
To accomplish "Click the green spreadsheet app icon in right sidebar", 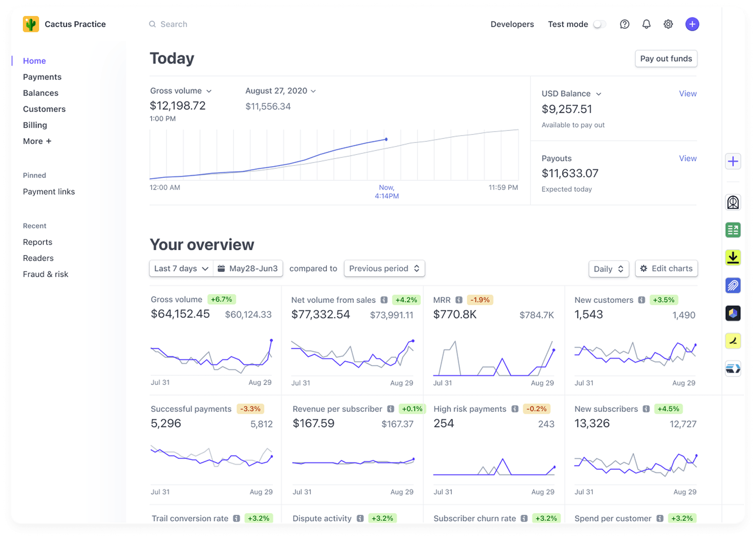I will pyautogui.click(x=733, y=230).
